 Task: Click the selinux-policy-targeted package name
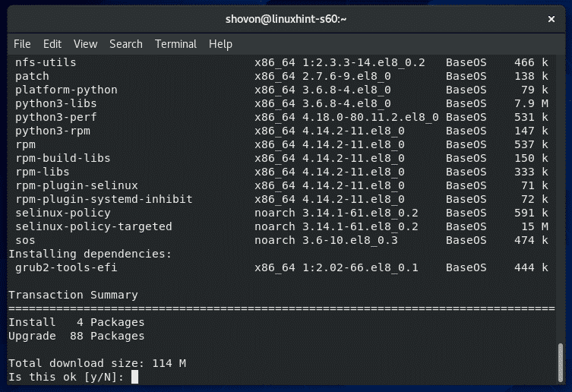pyautogui.click(x=93, y=226)
